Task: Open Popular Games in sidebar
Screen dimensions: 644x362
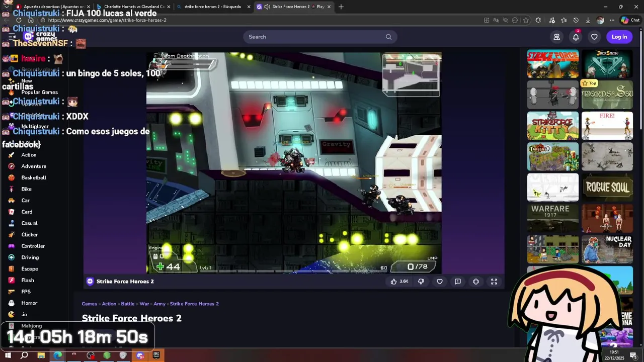Action: (x=39, y=93)
